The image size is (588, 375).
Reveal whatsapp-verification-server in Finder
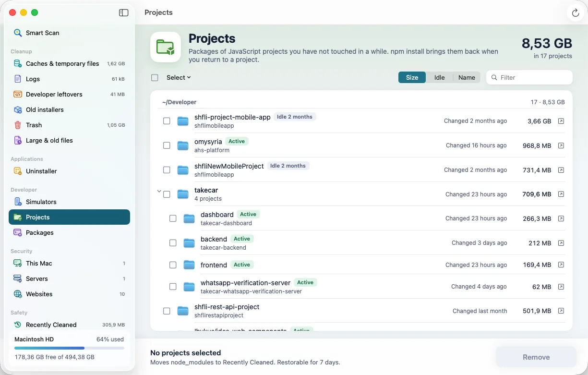[x=561, y=287]
